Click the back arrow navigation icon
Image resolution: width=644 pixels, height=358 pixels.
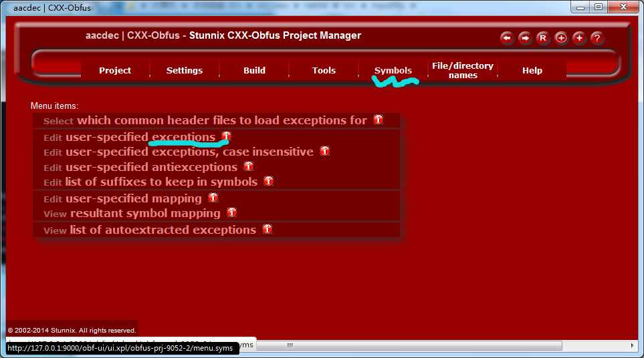507,38
